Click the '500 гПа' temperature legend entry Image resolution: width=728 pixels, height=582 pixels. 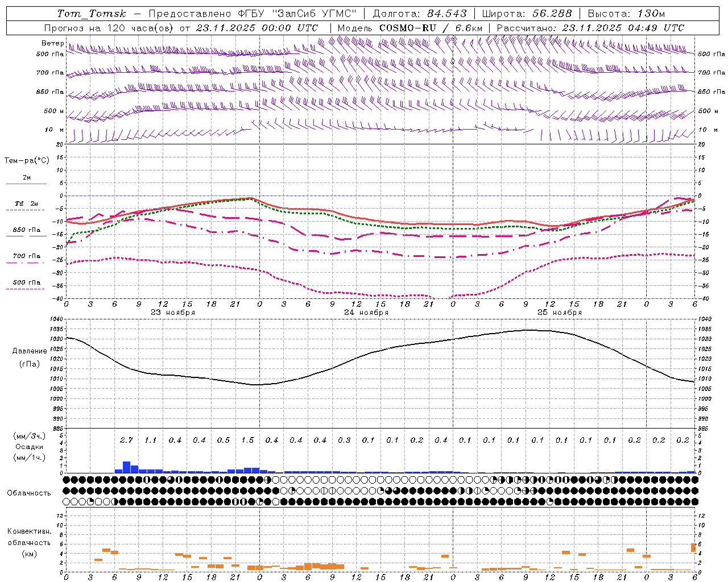[x=27, y=282]
